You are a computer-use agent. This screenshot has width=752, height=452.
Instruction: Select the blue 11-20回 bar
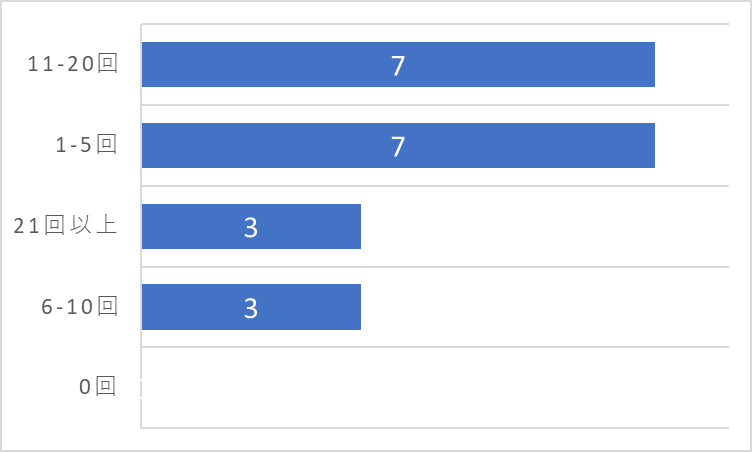pyautogui.click(x=398, y=64)
